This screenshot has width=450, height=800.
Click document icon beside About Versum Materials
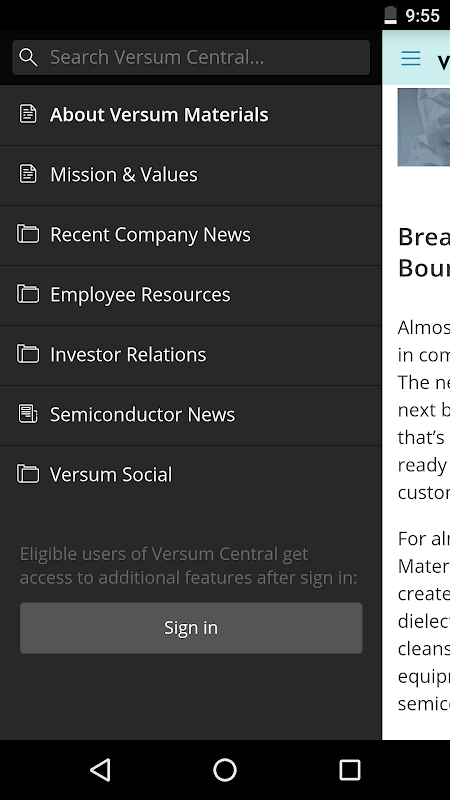[28, 114]
